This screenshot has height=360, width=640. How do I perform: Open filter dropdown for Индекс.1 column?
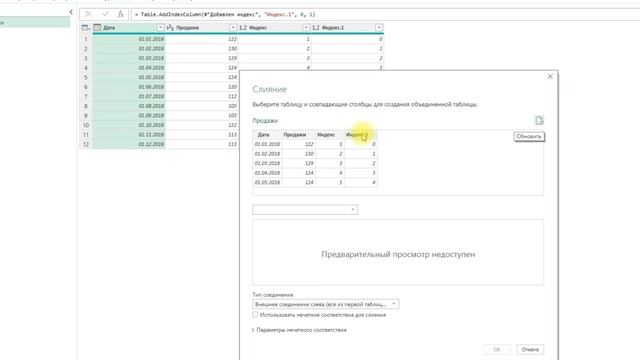pyautogui.click(x=379, y=28)
